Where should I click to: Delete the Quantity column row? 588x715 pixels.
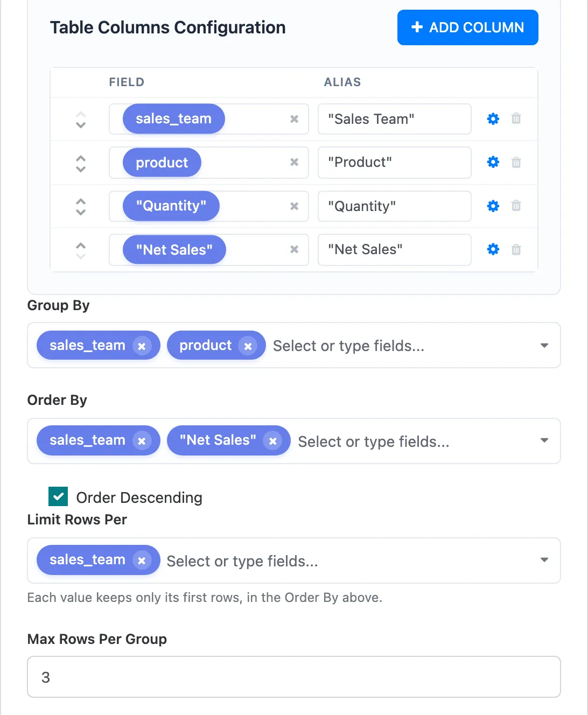(x=516, y=206)
